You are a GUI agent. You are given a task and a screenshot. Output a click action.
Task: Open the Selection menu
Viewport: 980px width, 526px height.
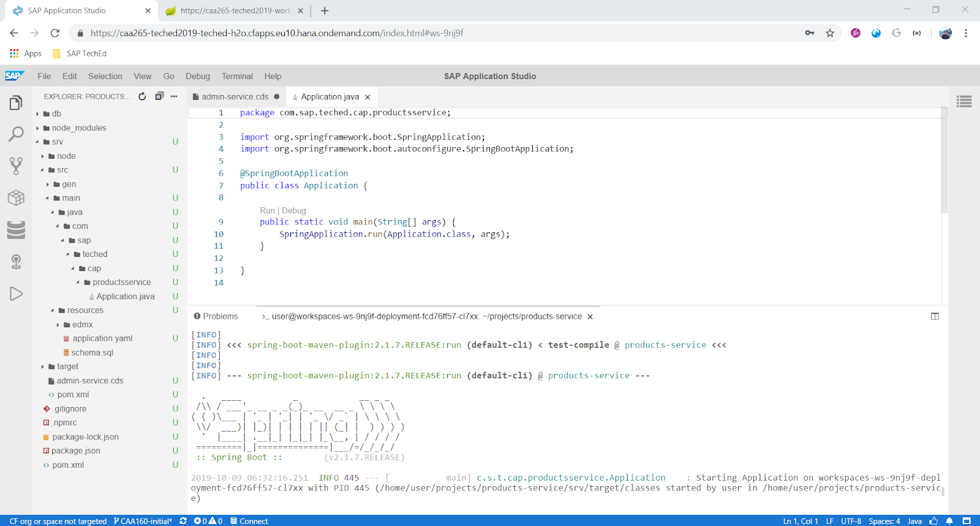coord(105,76)
